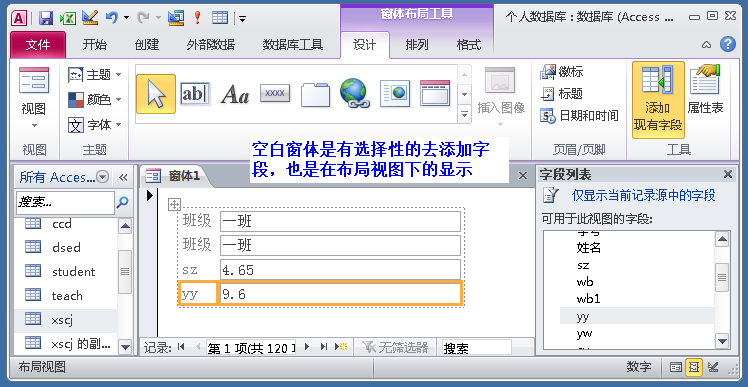The width and height of the screenshot is (748, 387).
Task: Click the yy field value 9.6
Action: [x=340, y=293]
